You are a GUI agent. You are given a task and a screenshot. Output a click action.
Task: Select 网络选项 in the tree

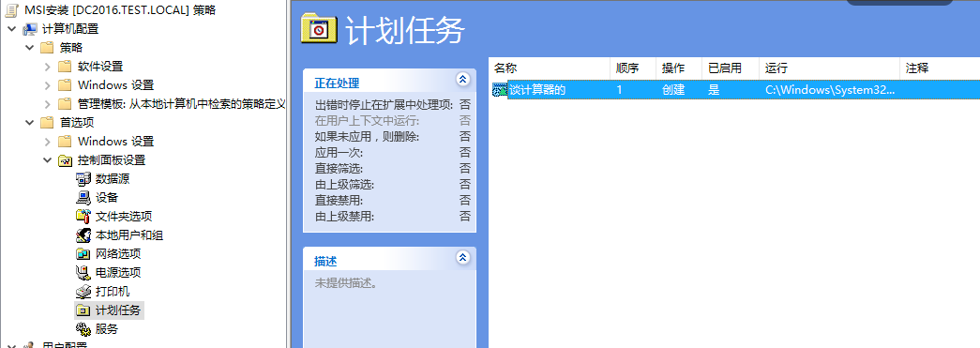(118, 254)
